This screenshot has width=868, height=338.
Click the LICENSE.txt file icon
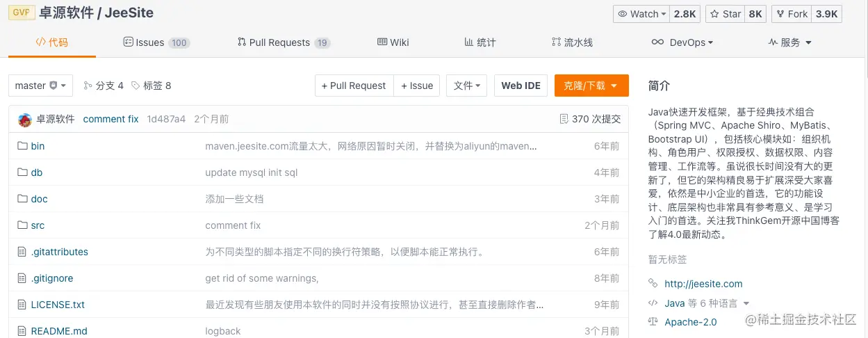pos(22,305)
